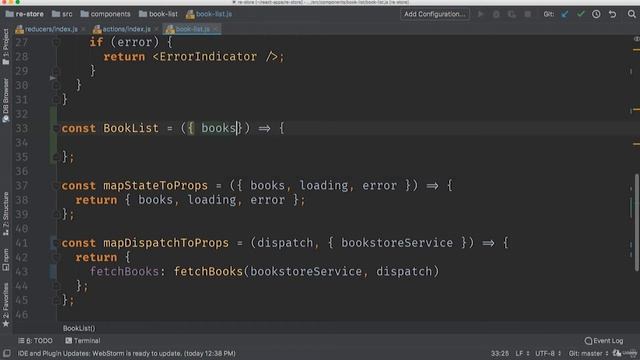Open LF line separator dropdown
Screen dimensions: 640x360
[x=522, y=353]
